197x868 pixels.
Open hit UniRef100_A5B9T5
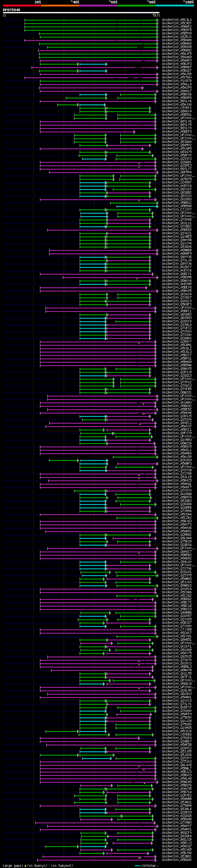[x=177, y=30]
